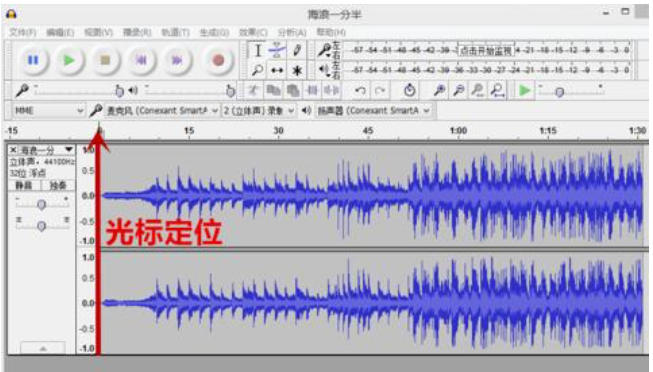653x372 pixels.
Task: Zoom in with the magnifier plus icon
Action: (x=439, y=90)
